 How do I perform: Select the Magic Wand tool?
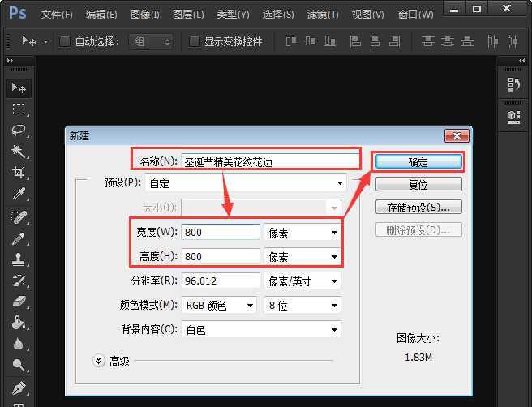click(x=18, y=152)
